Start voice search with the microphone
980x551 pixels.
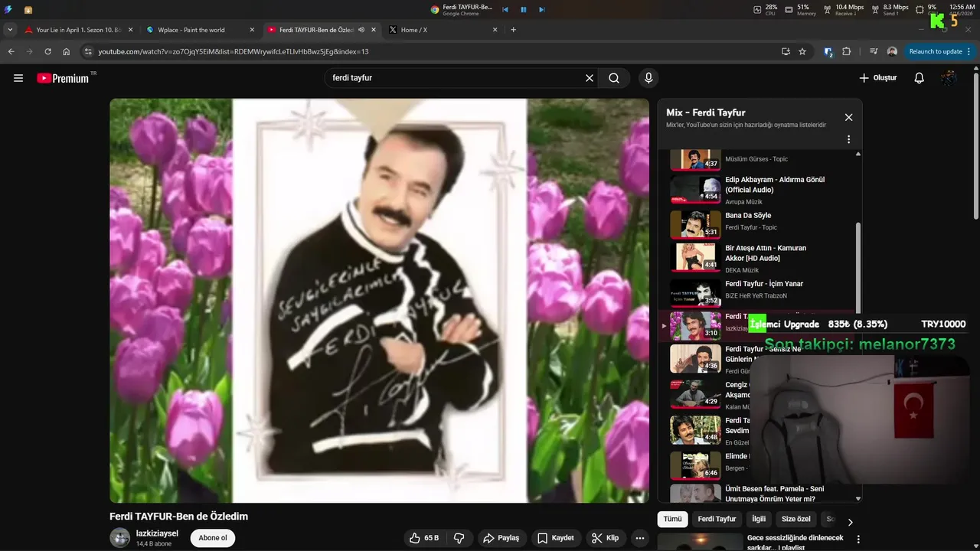[x=648, y=78]
